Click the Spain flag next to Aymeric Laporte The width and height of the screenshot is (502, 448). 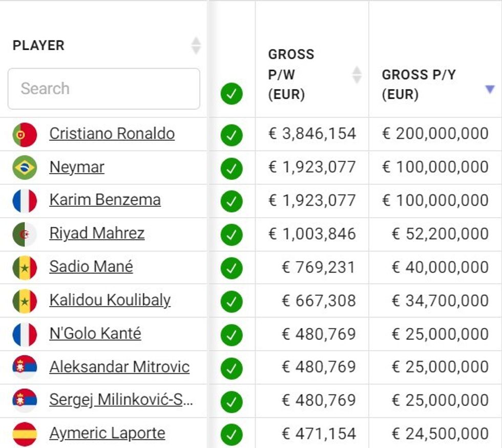point(25,433)
